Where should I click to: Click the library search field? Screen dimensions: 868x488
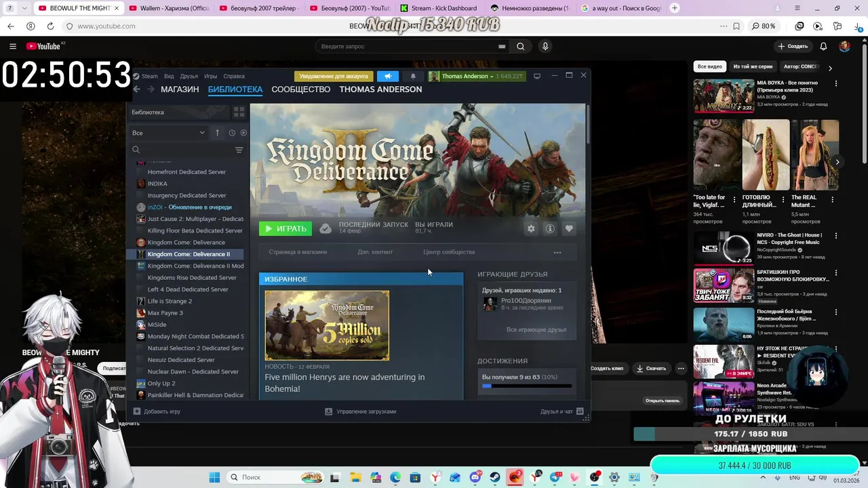[182, 150]
